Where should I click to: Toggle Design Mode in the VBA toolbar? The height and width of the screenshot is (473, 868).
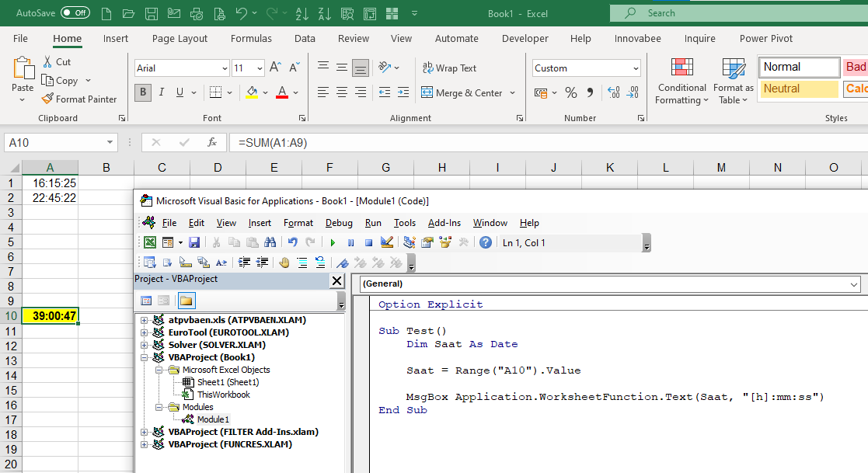click(x=387, y=242)
